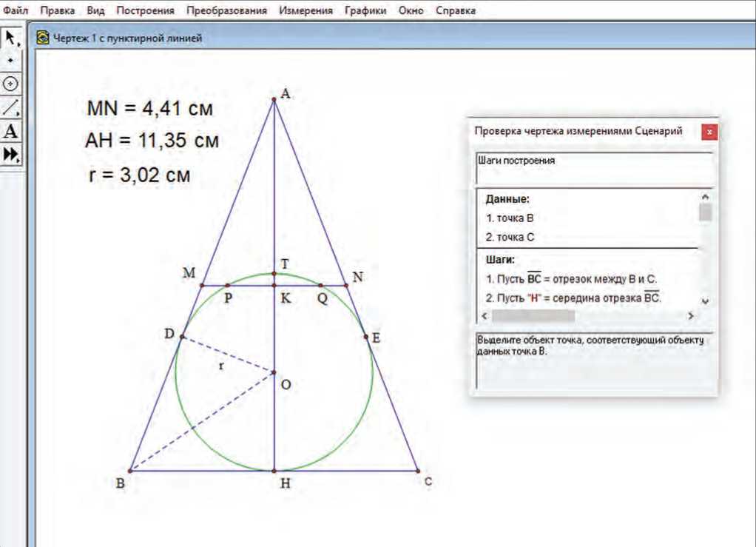Pick the Straightedge segment tool
This screenshot has width=756, height=547.
pos(10,107)
